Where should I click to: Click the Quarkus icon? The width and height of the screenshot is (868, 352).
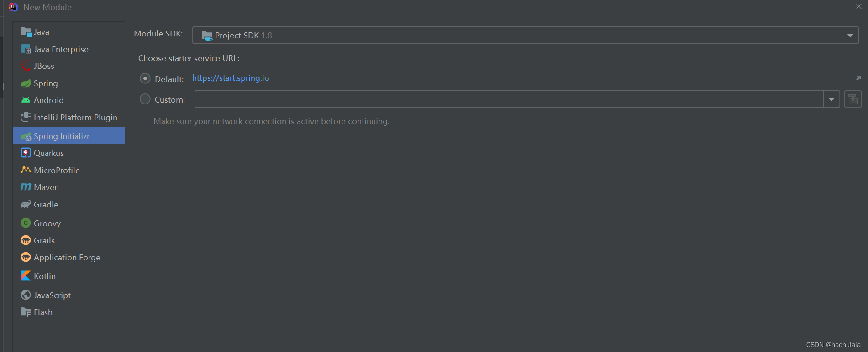[x=26, y=153]
